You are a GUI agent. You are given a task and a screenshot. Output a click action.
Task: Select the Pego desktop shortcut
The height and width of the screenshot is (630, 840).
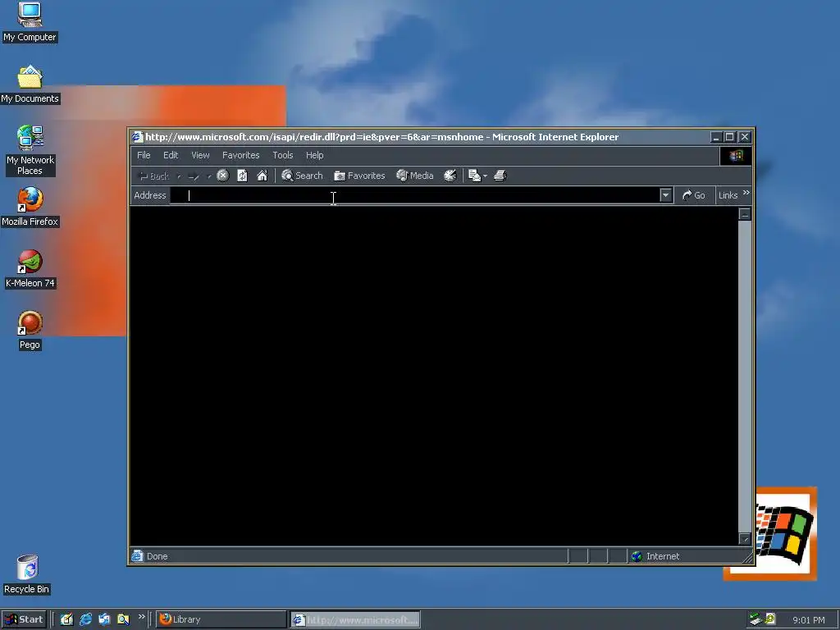pos(30,331)
